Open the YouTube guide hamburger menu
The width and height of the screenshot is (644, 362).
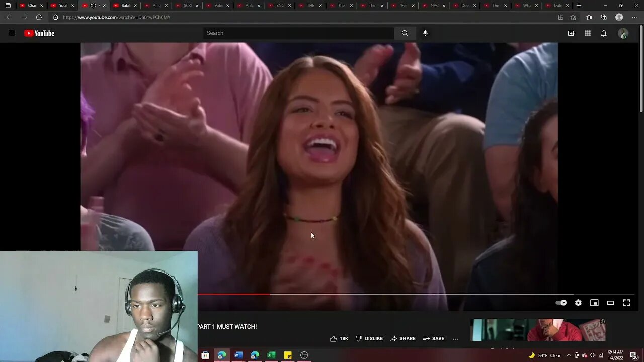pos(12,33)
